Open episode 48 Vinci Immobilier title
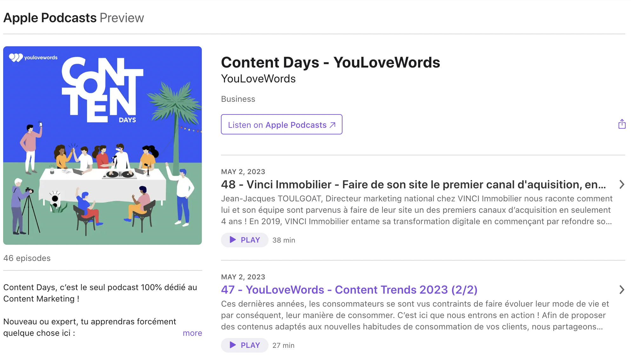 pyautogui.click(x=414, y=185)
